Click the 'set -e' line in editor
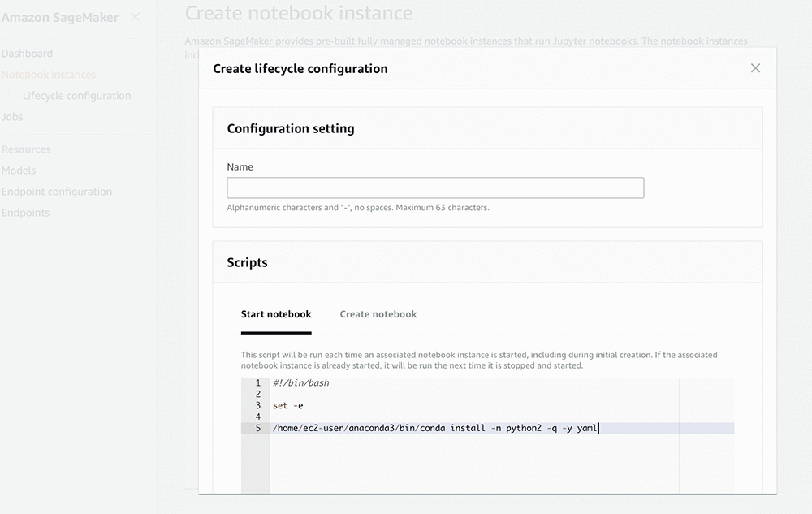 point(289,405)
